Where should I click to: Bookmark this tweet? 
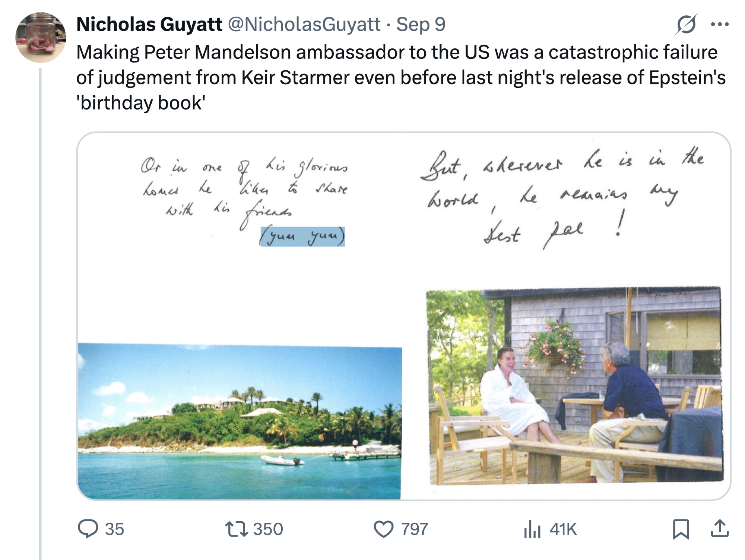point(681,529)
